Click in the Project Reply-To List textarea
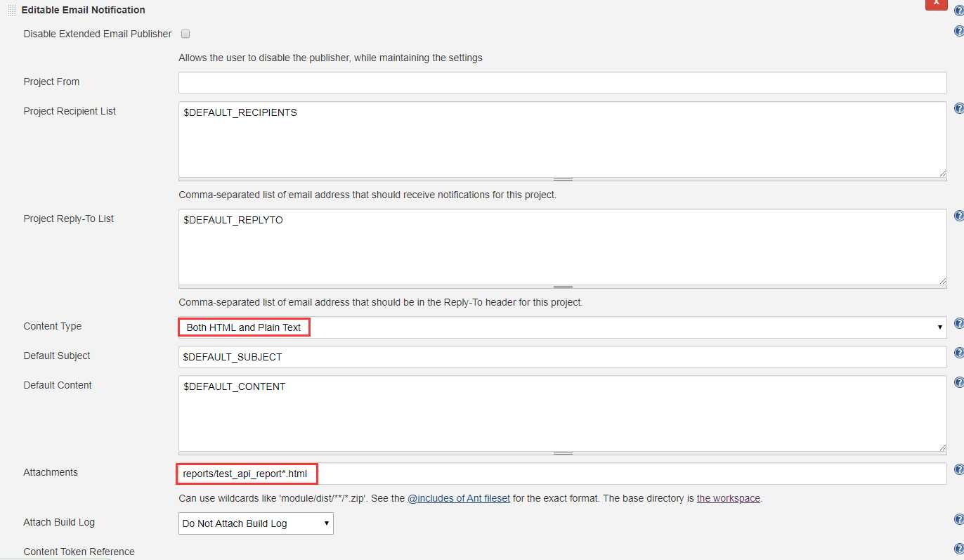This screenshot has height=560, width=964. click(562, 247)
